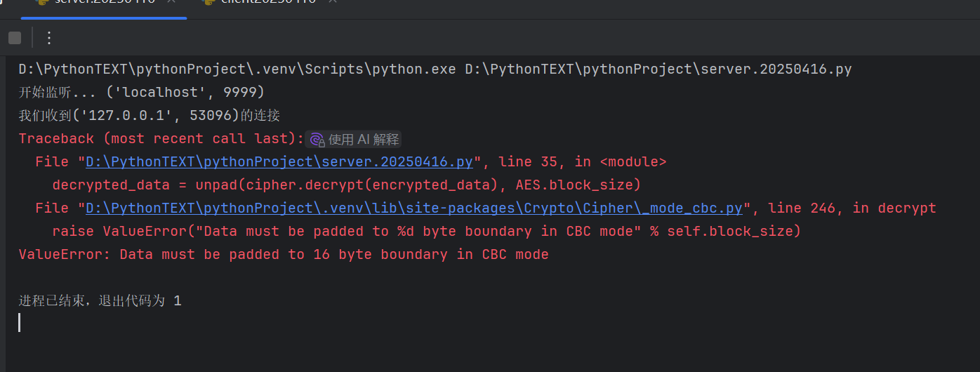Stop the running server process
Viewport: 980px width, 372px height.
tap(15, 38)
